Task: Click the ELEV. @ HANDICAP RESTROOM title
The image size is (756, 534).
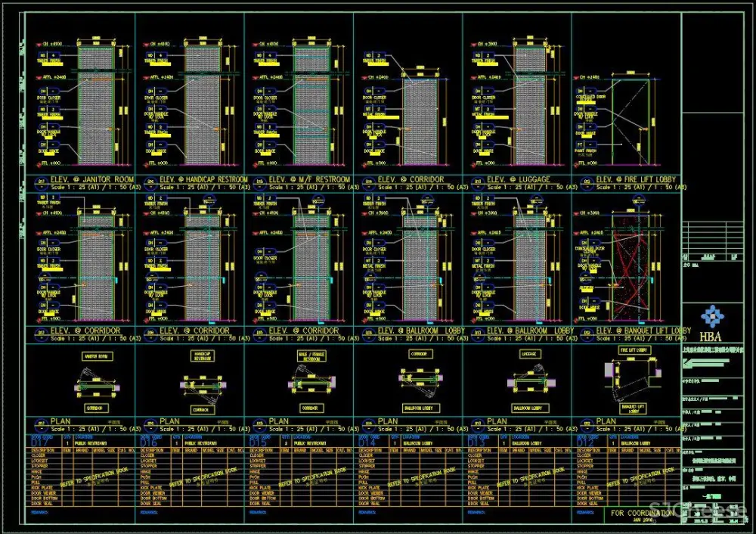Action: (203, 180)
